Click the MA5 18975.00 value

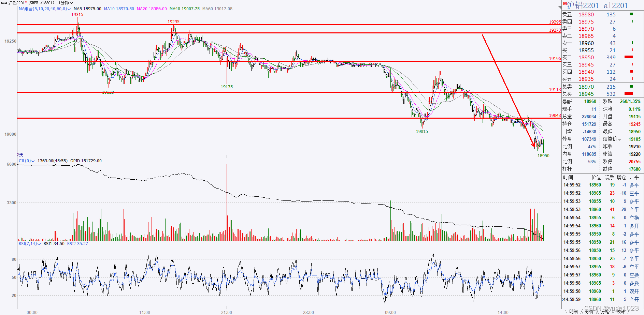(87, 9)
